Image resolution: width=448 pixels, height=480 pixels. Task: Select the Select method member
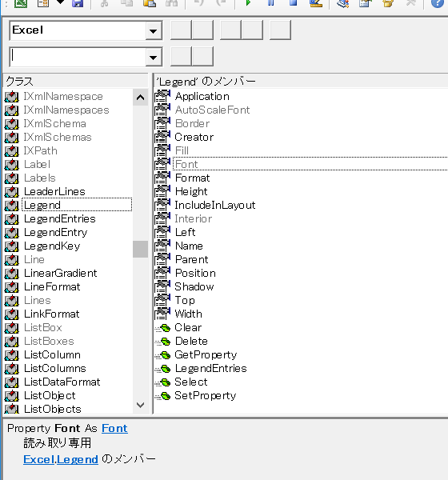[x=191, y=382]
